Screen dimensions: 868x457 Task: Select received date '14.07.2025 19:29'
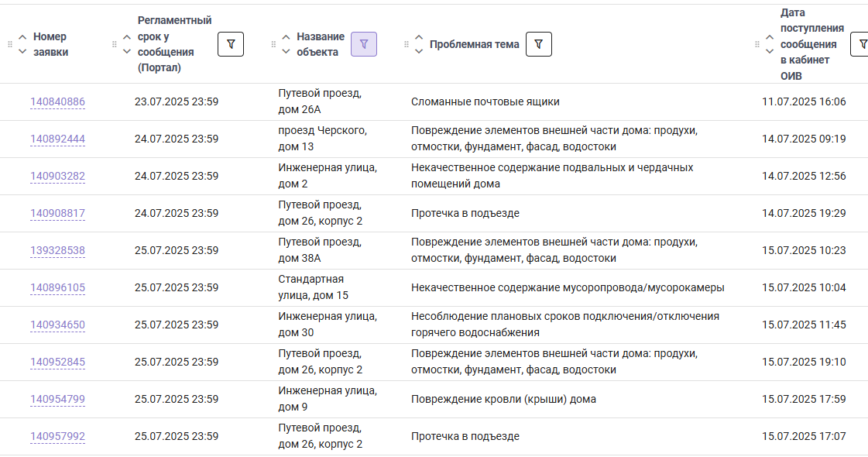804,213
